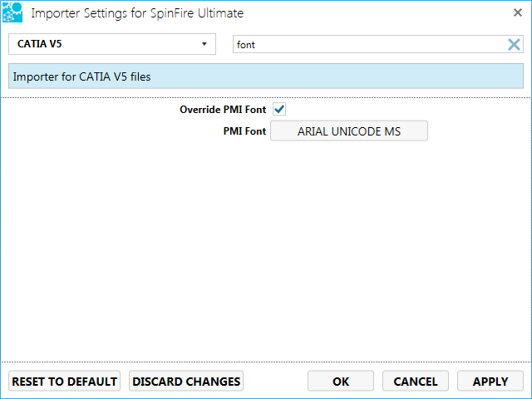Open the CATIA V5 importer dropdown
This screenshot has width=532, height=399.
pyautogui.click(x=111, y=44)
